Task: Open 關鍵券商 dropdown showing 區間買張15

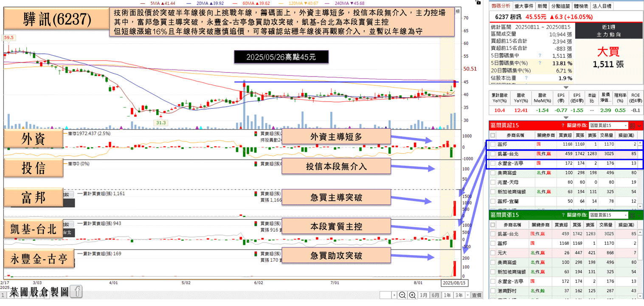Action: point(608,215)
